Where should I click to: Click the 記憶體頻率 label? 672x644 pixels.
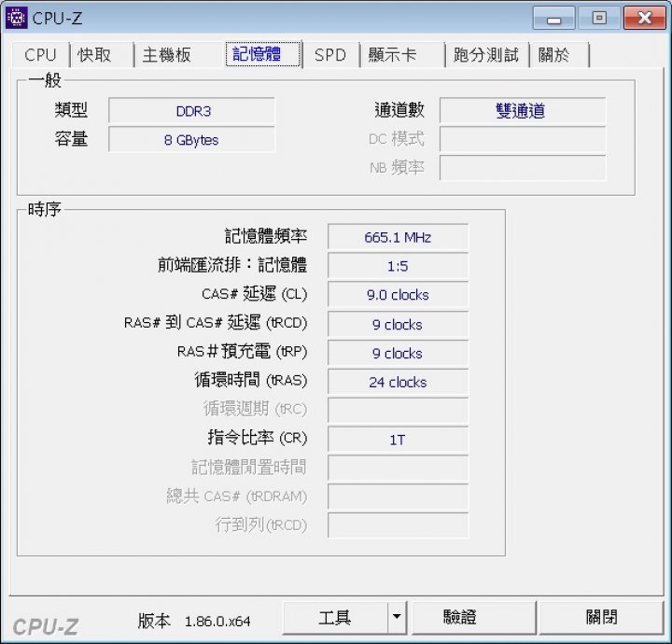pyautogui.click(x=266, y=236)
